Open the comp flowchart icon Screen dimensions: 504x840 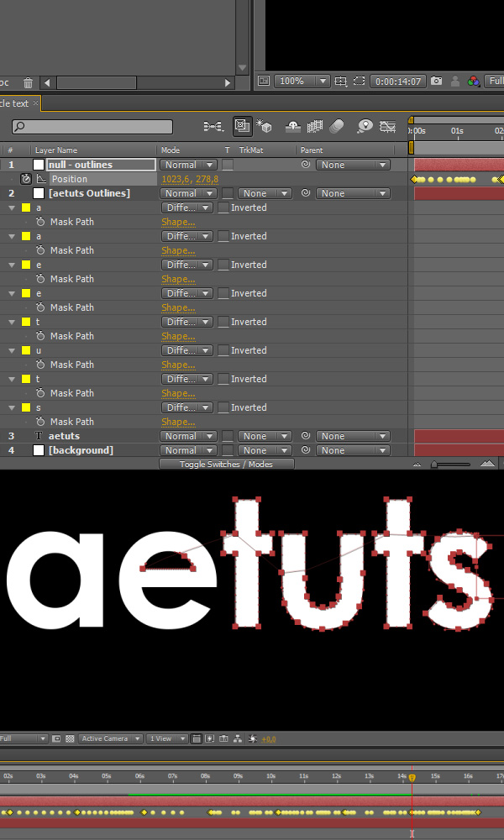coord(238,738)
